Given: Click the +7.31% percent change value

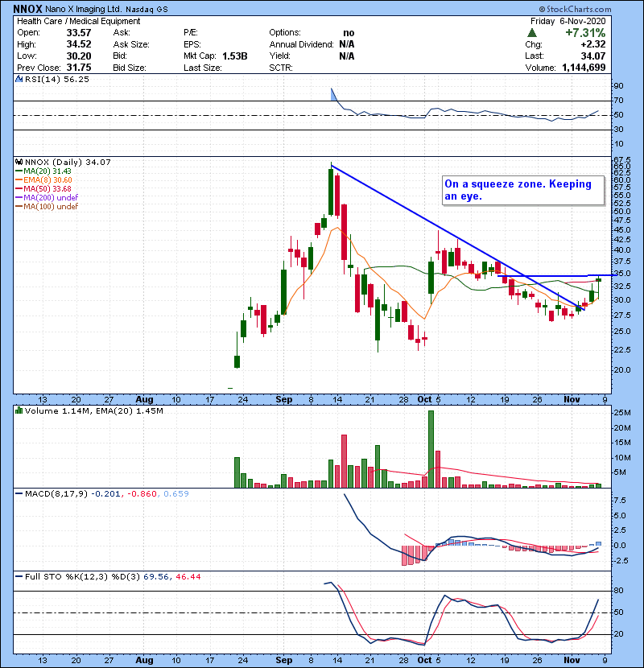Looking at the screenshot, I should click(x=585, y=33).
